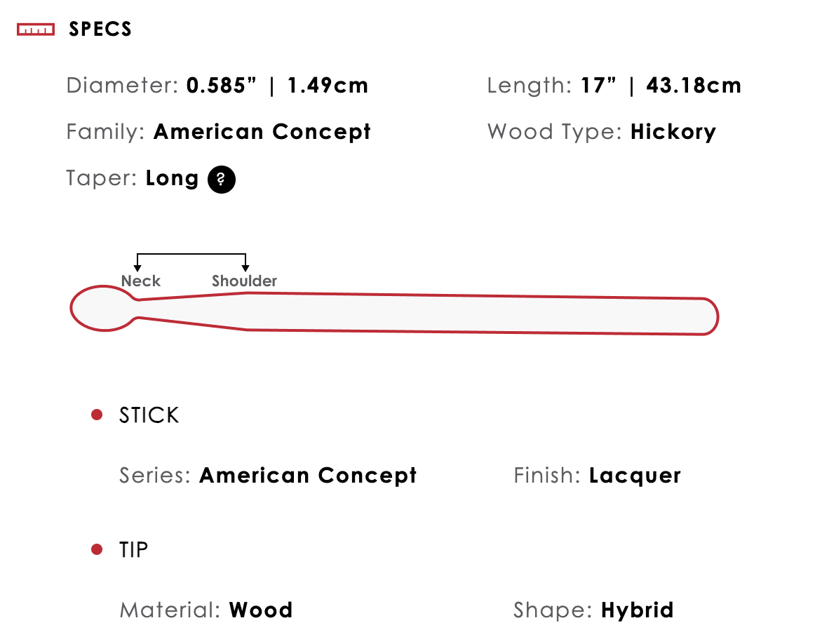
Task: Click the arrow pointing to Neck
Action: pos(137,266)
